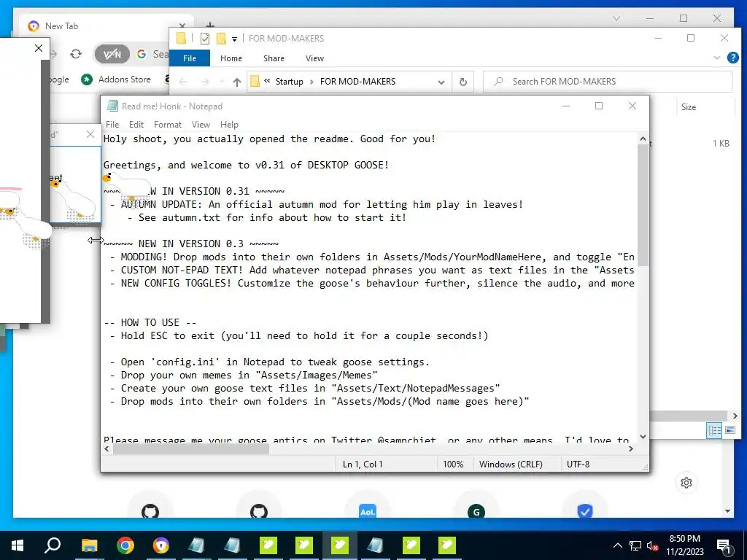Go up one folder level in Explorer
747x560 pixels.
(237, 82)
